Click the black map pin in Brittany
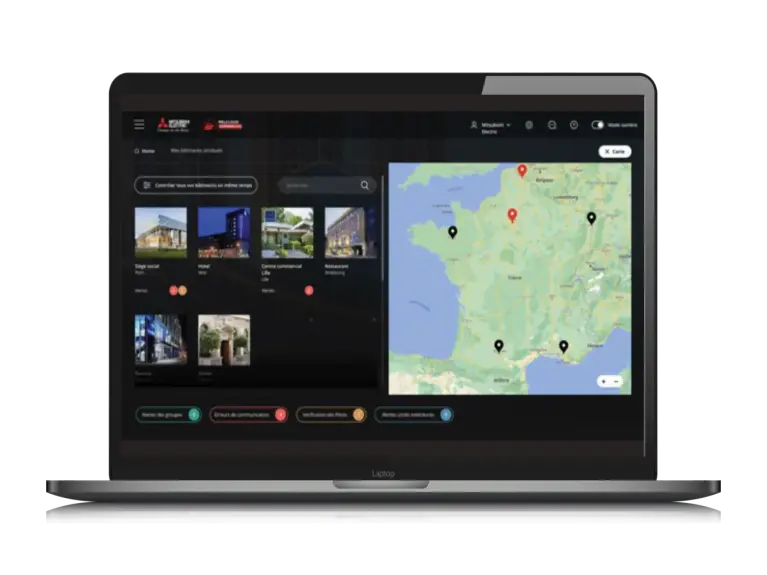The height and width of the screenshot is (575, 767). coord(452,232)
